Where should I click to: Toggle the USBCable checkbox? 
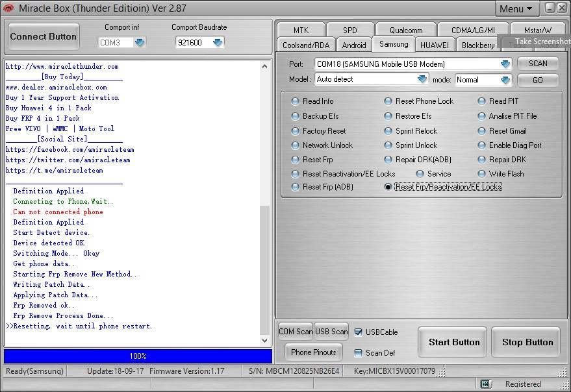tap(359, 332)
